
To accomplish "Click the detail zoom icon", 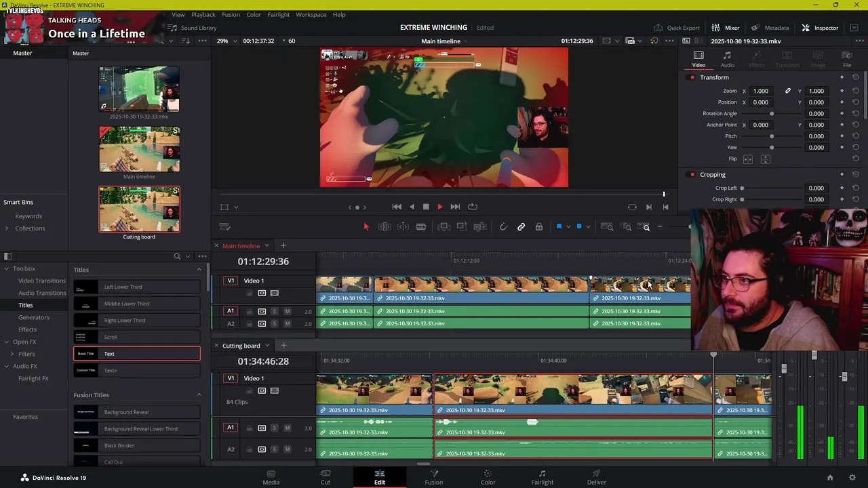I will click(627, 227).
